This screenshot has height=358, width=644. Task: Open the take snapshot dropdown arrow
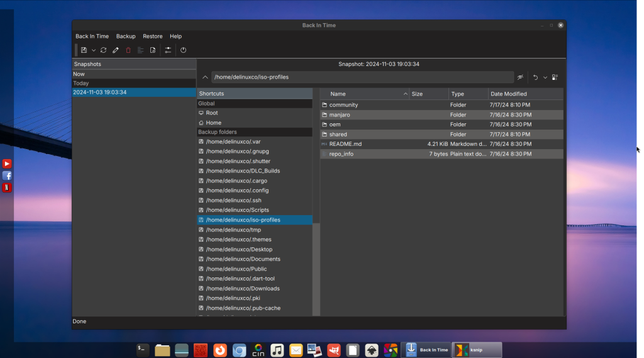coord(94,50)
